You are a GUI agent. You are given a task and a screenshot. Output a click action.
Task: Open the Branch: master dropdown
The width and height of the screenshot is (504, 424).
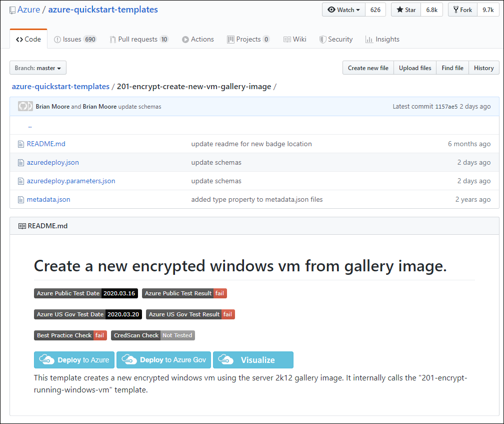point(38,68)
